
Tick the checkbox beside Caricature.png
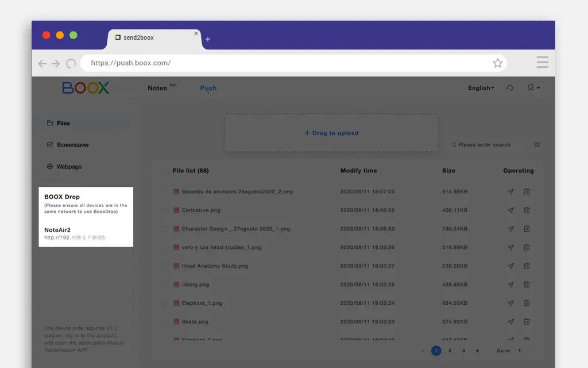[x=165, y=210]
